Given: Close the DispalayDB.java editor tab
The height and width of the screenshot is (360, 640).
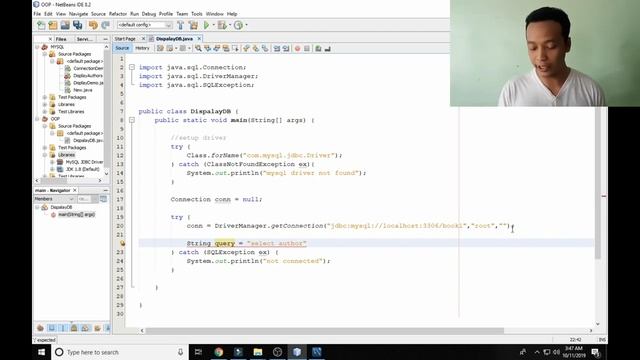Looking at the screenshot, I should [199, 39].
